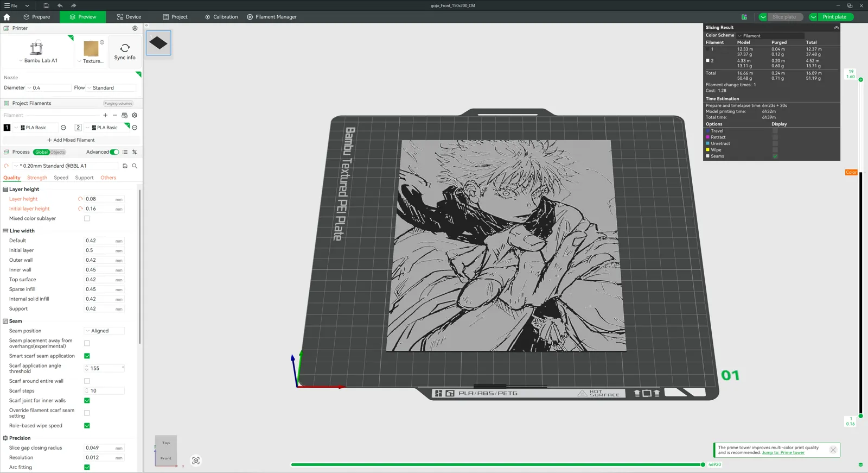Uncheck Scarf joint for inner walls
868x473 pixels.
(87, 400)
